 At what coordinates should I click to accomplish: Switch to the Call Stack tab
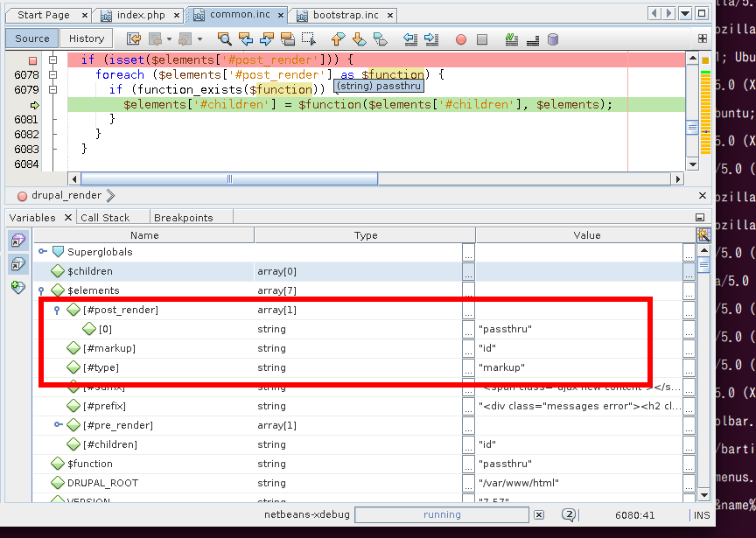coord(105,218)
